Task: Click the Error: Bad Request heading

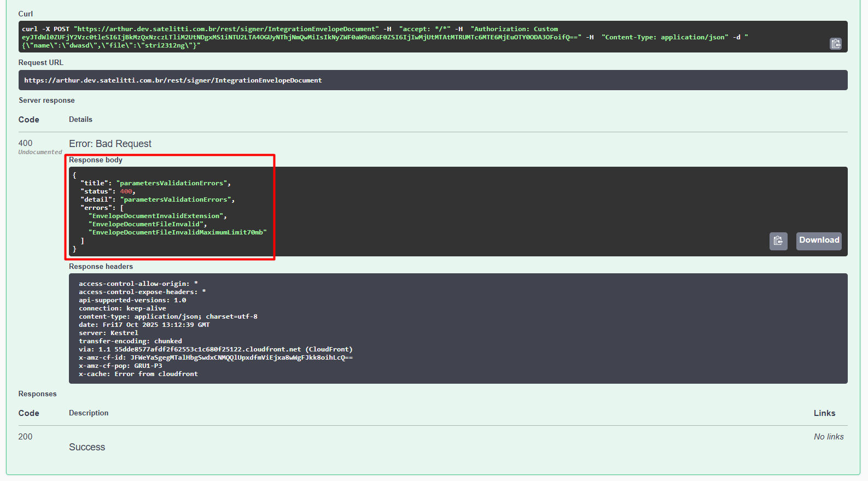Action: [110, 144]
